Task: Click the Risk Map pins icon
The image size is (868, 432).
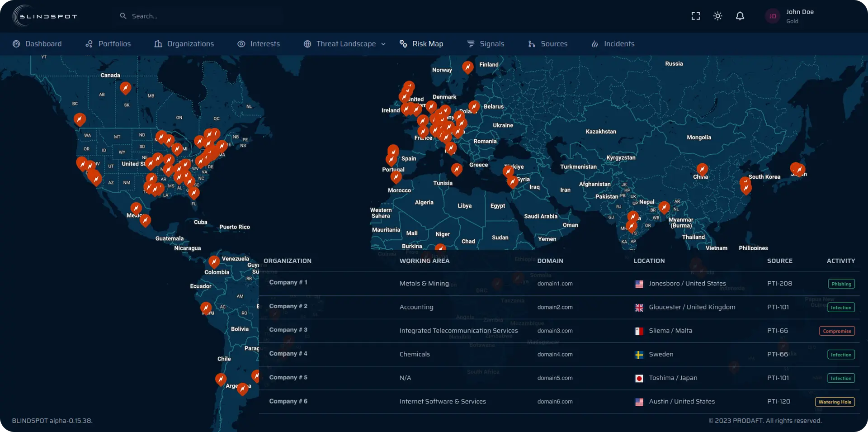Action: (x=403, y=44)
